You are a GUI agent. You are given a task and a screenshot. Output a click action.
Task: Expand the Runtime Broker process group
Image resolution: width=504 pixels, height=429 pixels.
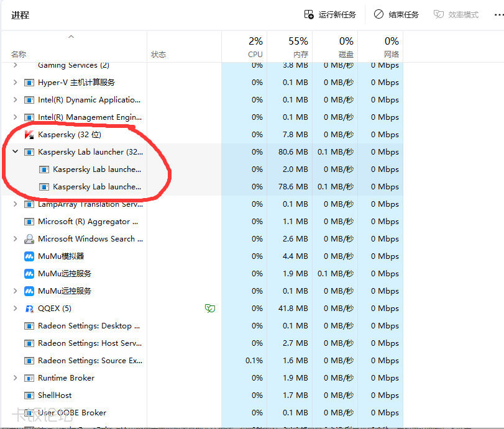click(15, 378)
